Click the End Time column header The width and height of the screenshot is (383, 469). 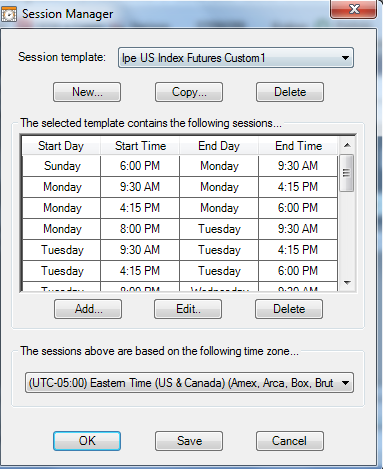298,146
